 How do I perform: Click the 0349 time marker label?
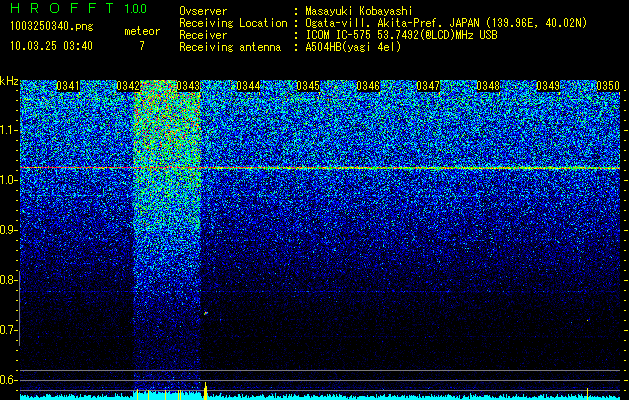(x=548, y=86)
